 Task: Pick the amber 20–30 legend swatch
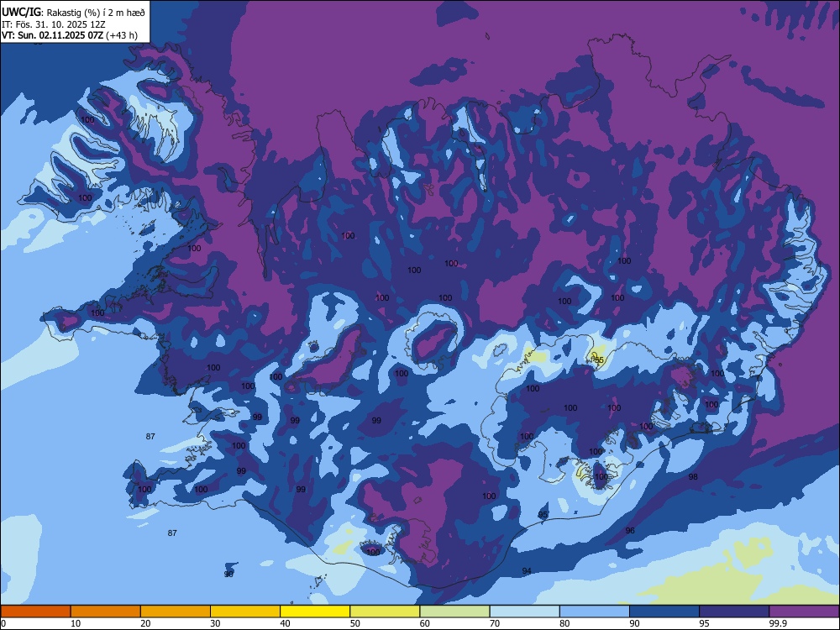pyautogui.click(x=176, y=612)
